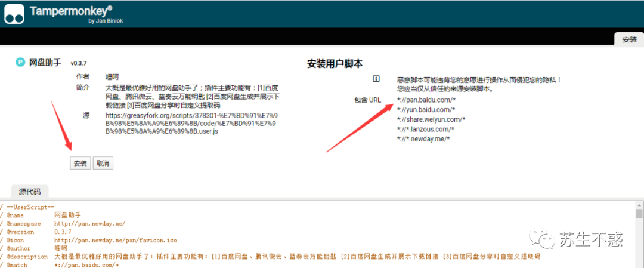Click the Tampermonkey title text
The height and width of the screenshot is (268, 644).
click(71, 10)
